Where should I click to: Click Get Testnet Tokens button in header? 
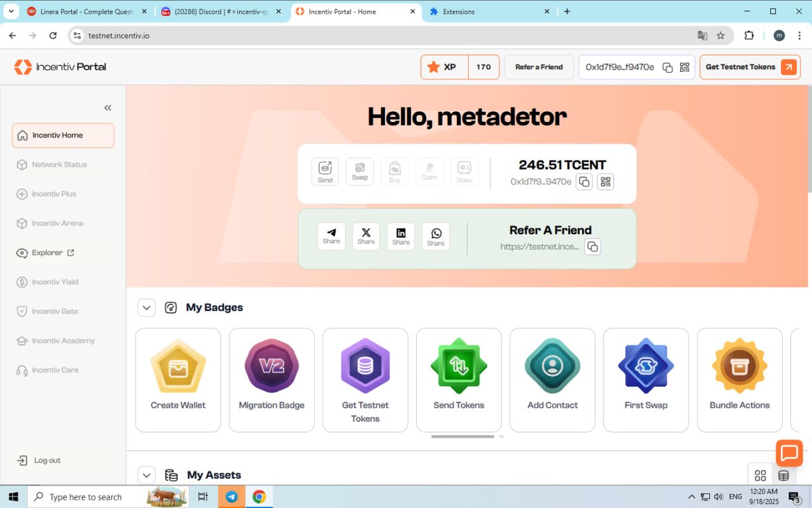750,67
